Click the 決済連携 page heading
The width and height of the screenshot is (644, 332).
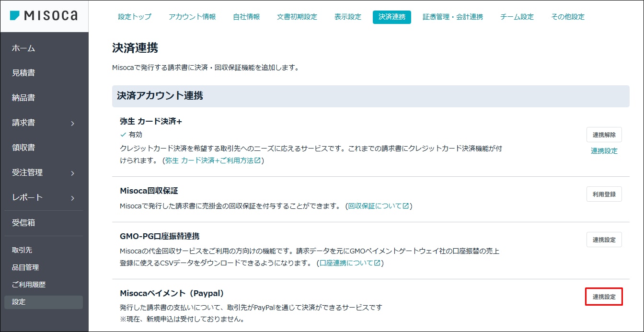click(x=135, y=48)
